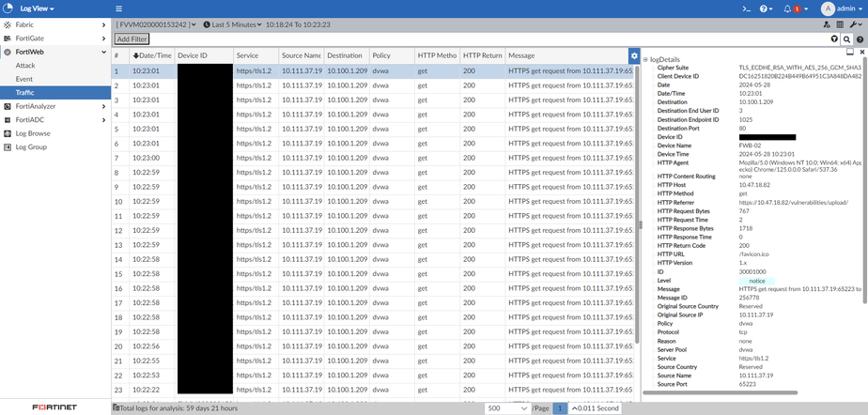Open the top bar help menu

point(767,8)
